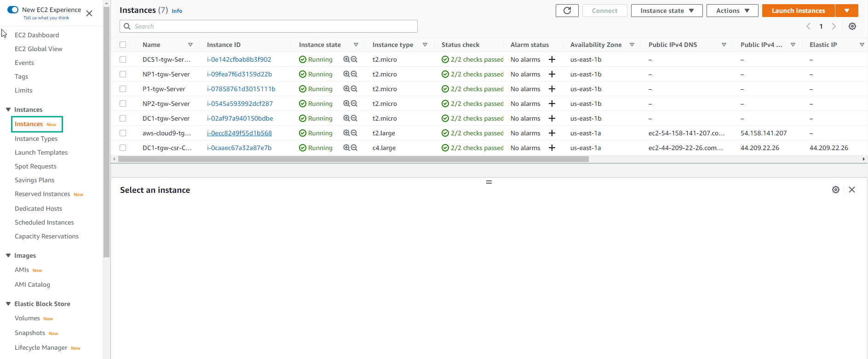Focus the instance search field
Screen dimensions: 868x359
[269, 26]
